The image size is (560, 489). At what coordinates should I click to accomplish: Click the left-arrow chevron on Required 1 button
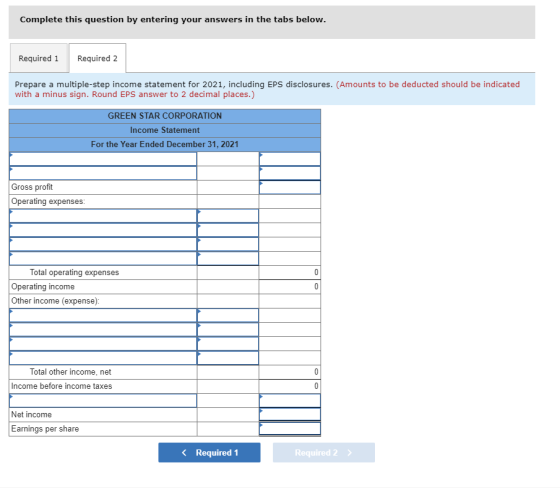(x=184, y=453)
